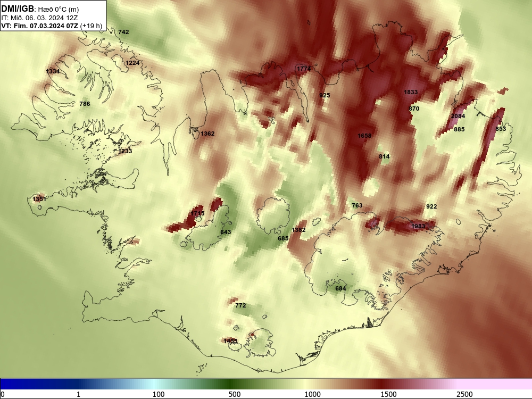Click the 763 height label
Viewport: 532px width, 399px height.
(x=358, y=205)
